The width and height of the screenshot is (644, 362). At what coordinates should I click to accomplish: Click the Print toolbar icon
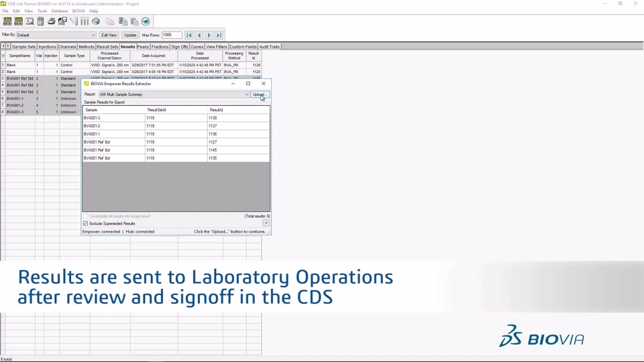(x=52, y=21)
